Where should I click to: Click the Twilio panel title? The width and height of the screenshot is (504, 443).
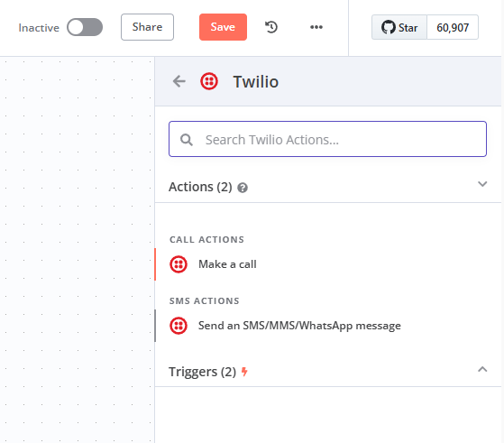[x=255, y=81]
